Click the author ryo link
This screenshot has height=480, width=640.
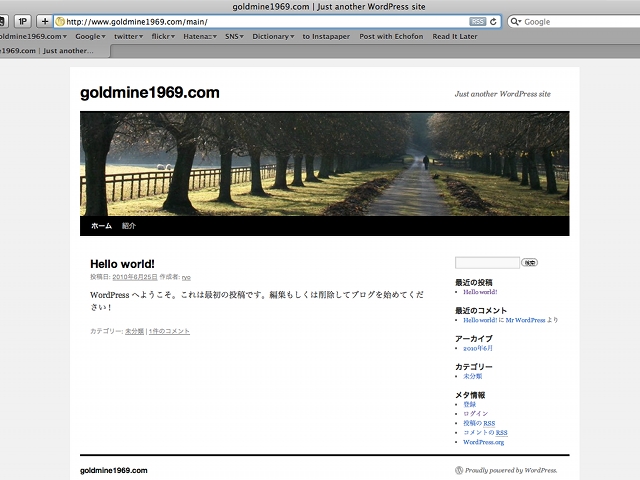coord(186,277)
